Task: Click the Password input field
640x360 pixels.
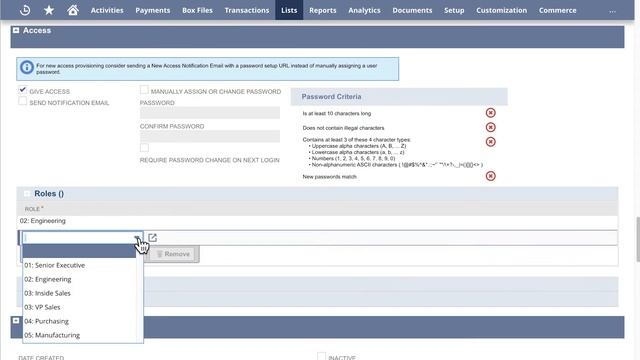Action: point(210,113)
